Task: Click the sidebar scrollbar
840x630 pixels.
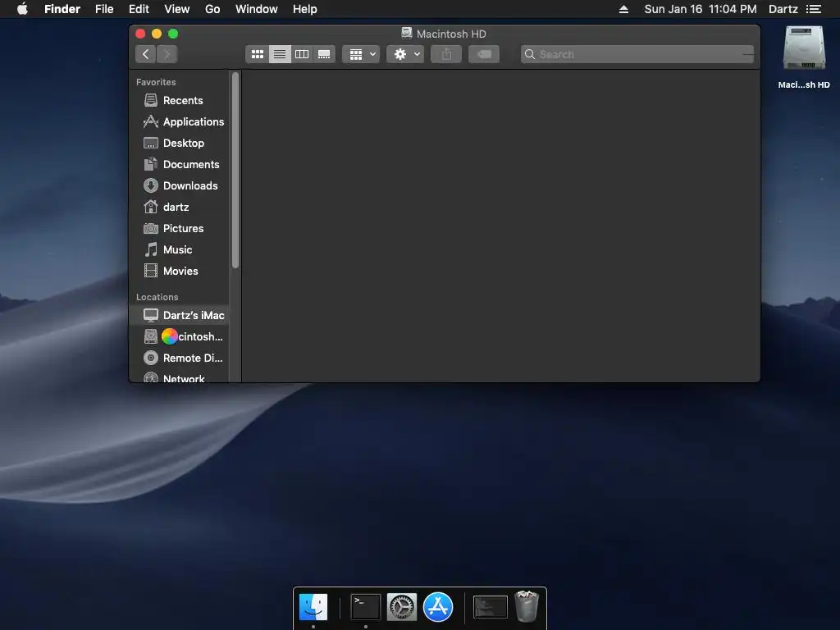Action: point(235,171)
